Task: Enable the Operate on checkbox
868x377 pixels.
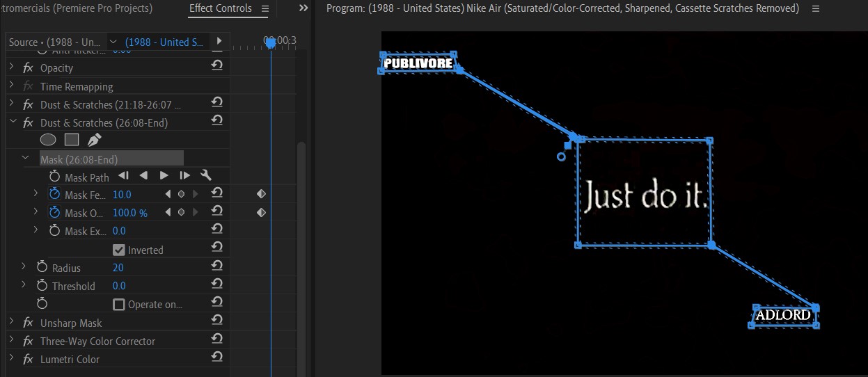Action: [x=118, y=304]
